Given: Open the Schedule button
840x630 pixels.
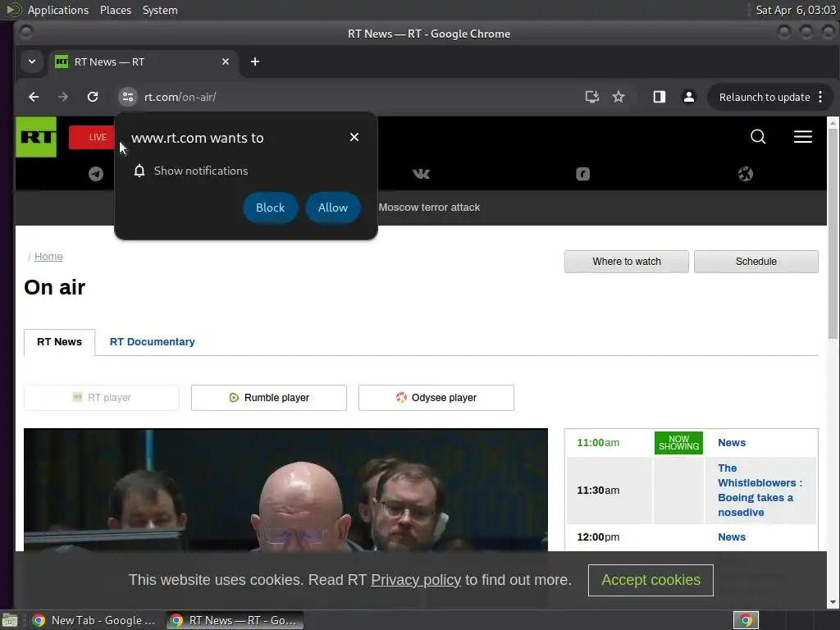Looking at the screenshot, I should click(x=756, y=262).
